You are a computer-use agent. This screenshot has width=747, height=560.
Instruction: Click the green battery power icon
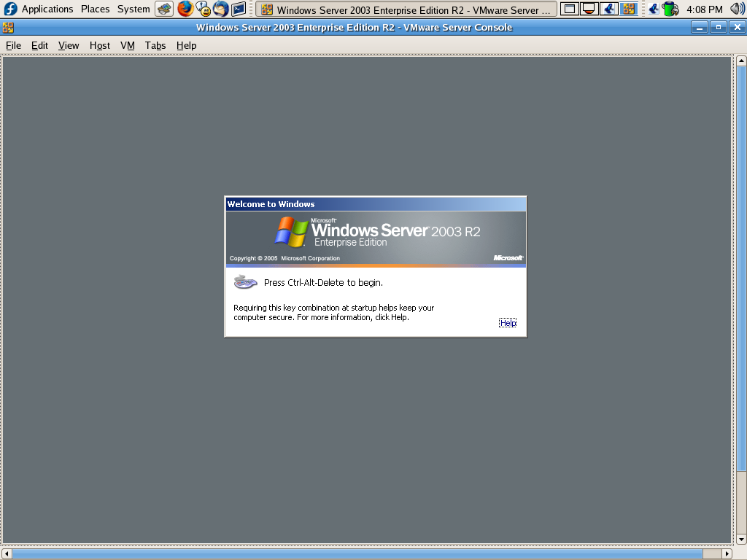pos(671,9)
